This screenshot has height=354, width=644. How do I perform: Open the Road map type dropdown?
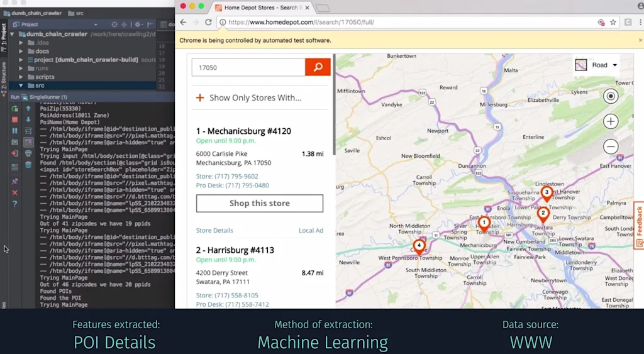pyautogui.click(x=596, y=65)
